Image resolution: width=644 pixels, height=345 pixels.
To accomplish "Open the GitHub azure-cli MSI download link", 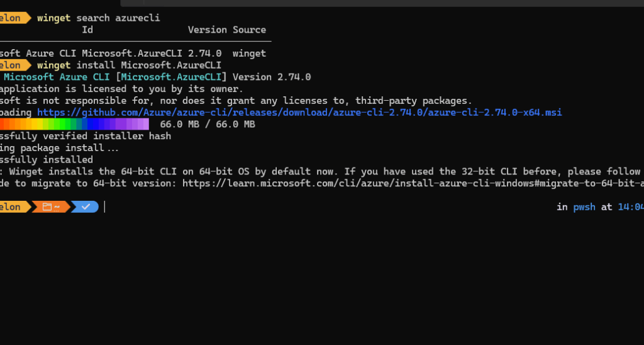I will pos(299,113).
